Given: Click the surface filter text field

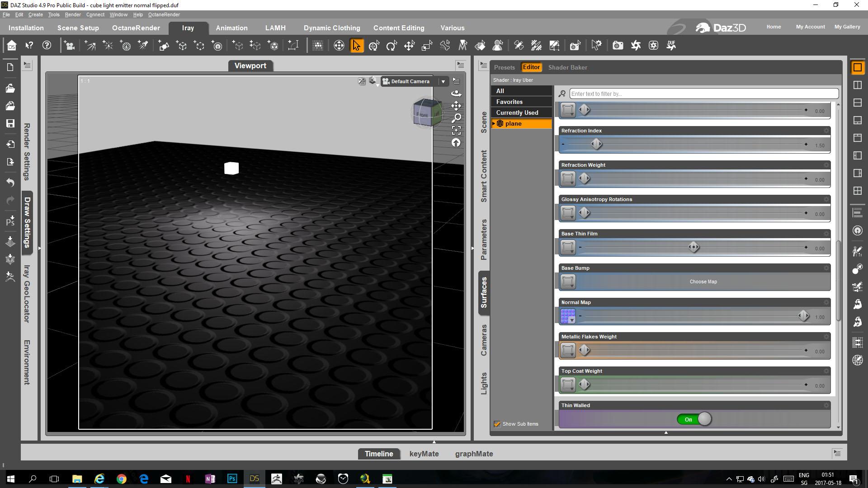Looking at the screenshot, I should coord(703,94).
